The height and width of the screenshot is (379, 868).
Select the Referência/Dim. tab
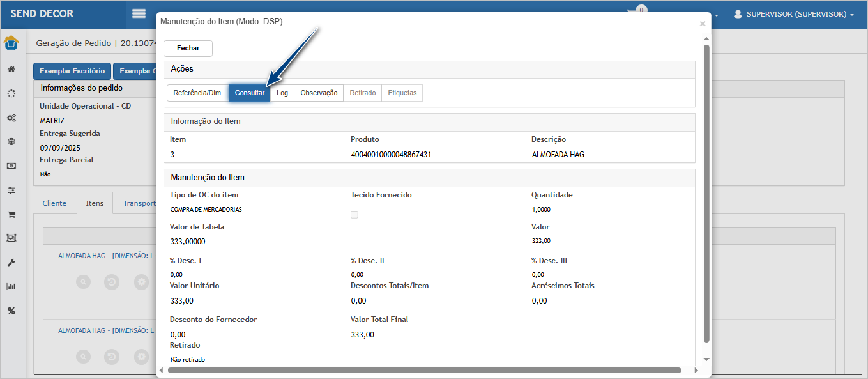(x=198, y=93)
